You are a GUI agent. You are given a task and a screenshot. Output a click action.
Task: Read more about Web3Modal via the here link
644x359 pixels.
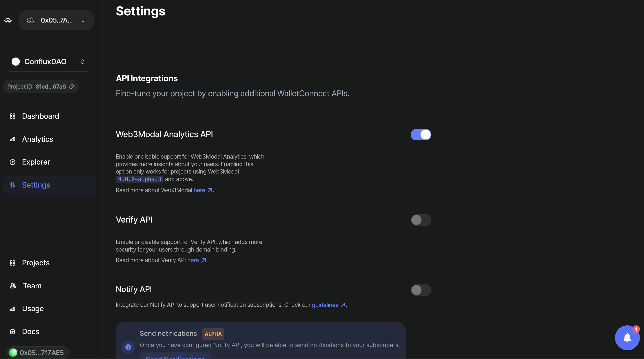[199, 190]
